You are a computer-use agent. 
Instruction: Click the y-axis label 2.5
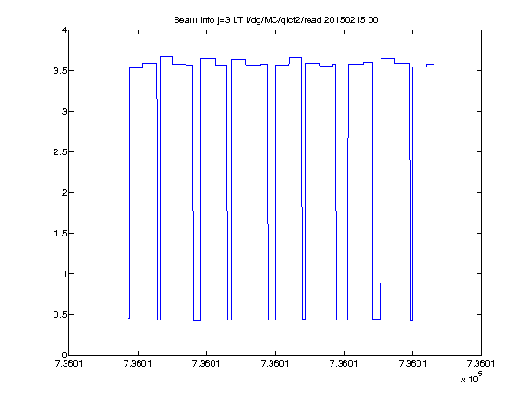click(60, 152)
